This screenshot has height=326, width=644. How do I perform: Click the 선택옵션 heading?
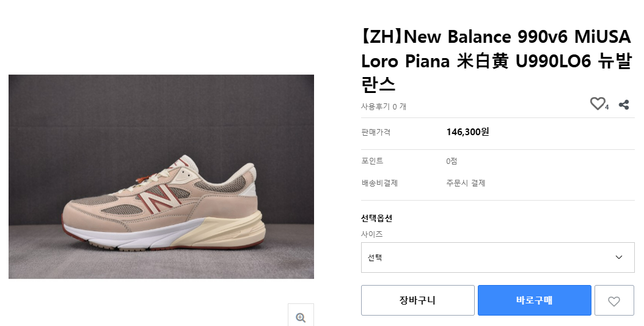click(x=376, y=219)
